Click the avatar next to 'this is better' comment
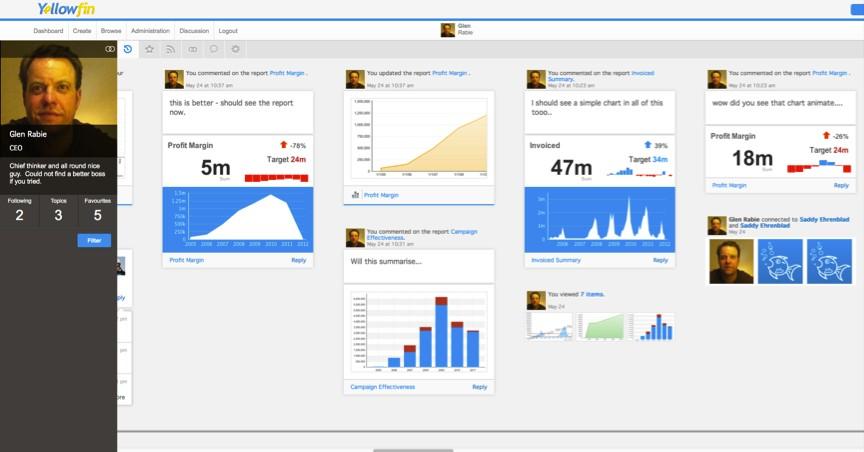 pyautogui.click(x=174, y=79)
